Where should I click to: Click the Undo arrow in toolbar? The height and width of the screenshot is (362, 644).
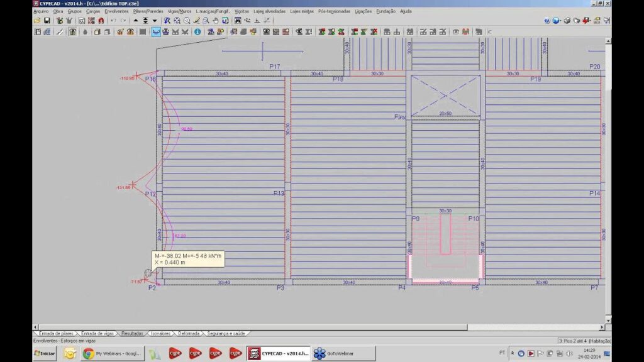(113, 21)
